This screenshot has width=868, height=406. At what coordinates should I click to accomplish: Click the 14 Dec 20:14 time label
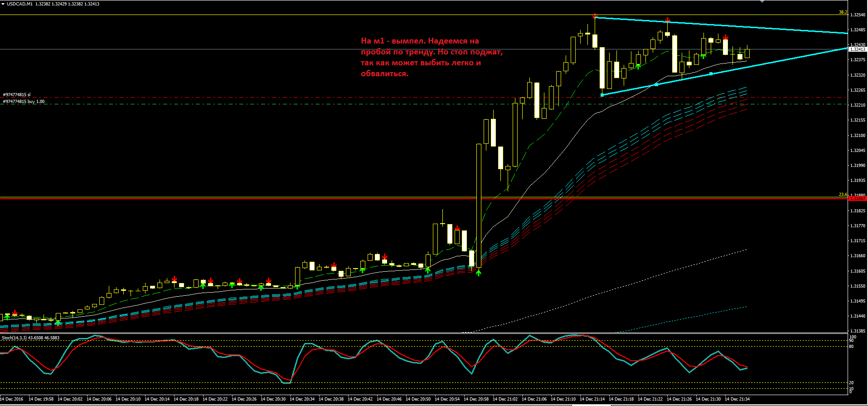(157, 399)
